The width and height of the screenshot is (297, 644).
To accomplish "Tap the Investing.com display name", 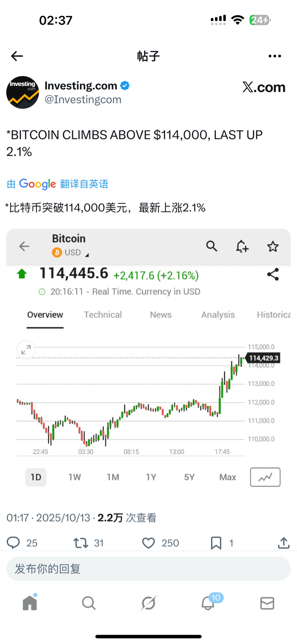I will (81, 85).
